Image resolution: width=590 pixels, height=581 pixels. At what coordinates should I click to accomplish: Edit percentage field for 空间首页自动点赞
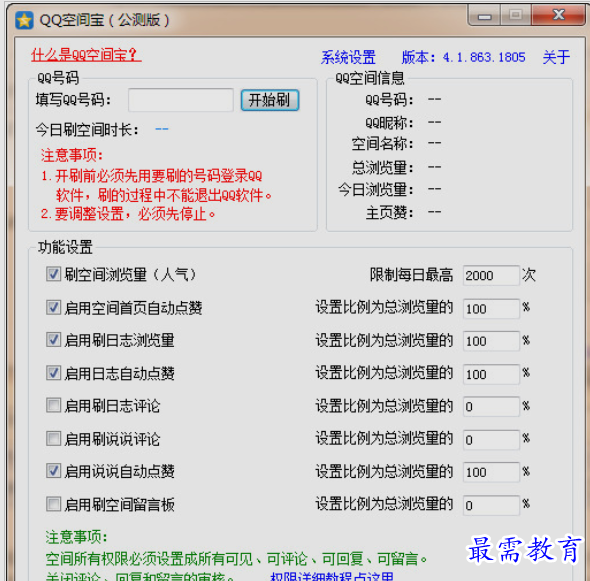coord(491,309)
